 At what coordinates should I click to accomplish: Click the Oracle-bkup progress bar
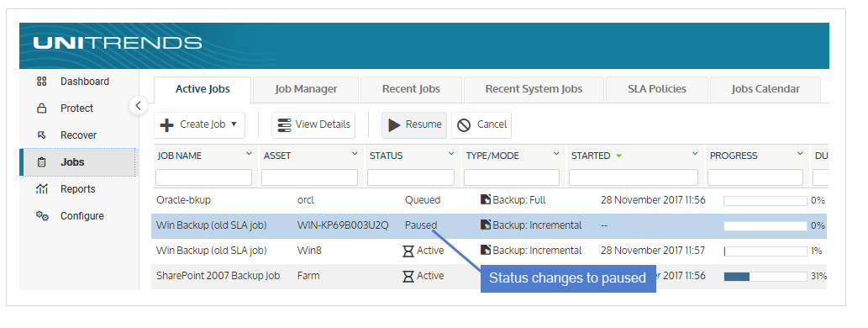(x=765, y=200)
